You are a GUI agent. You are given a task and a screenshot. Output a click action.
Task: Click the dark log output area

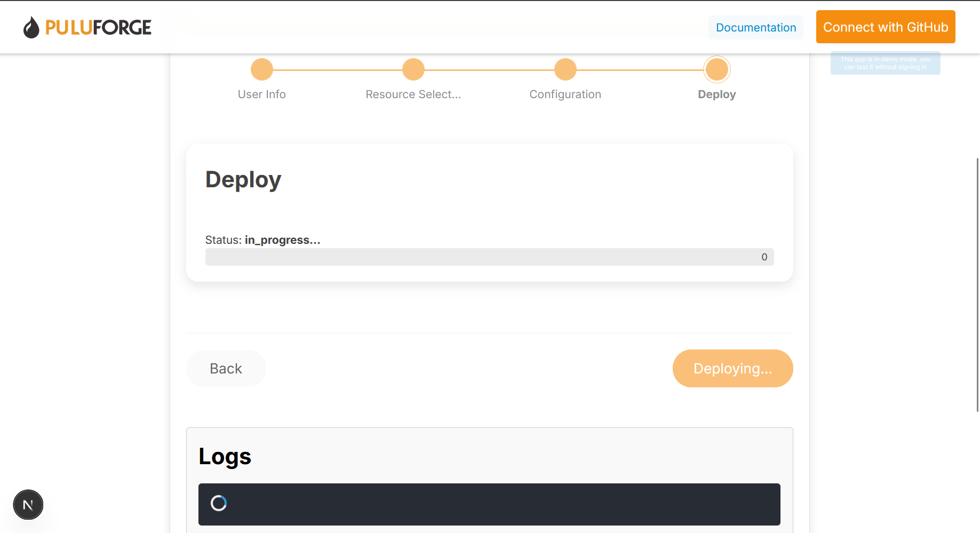[489, 504]
